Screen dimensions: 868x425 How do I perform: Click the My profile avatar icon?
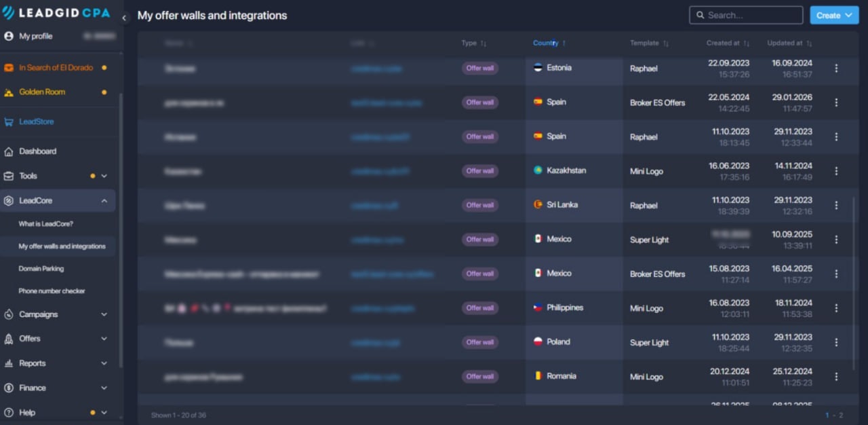9,36
